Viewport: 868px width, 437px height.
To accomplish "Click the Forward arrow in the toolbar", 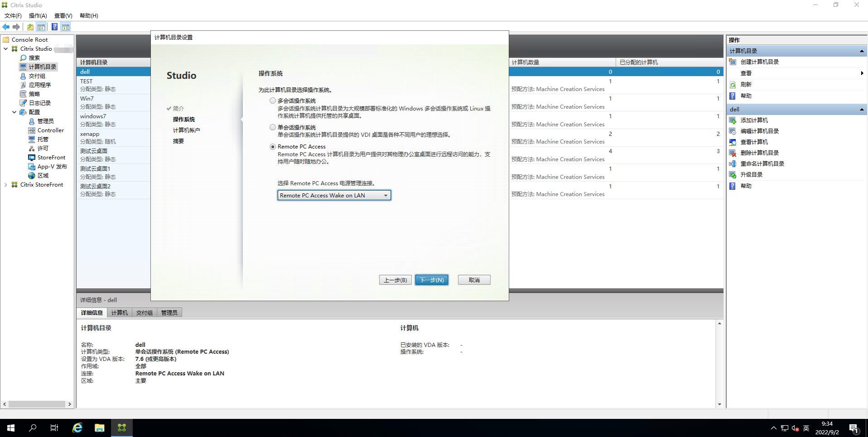I will (x=16, y=27).
